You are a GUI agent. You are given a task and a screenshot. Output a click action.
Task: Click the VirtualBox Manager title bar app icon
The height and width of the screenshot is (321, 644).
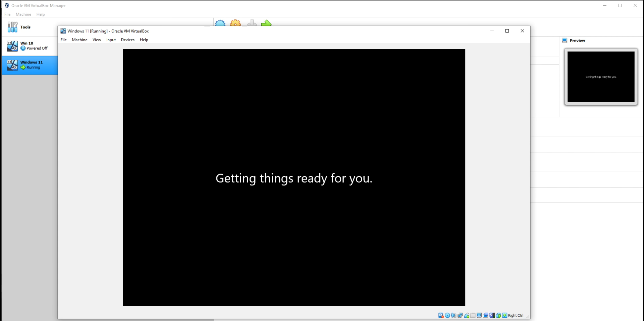[x=6, y=5]
